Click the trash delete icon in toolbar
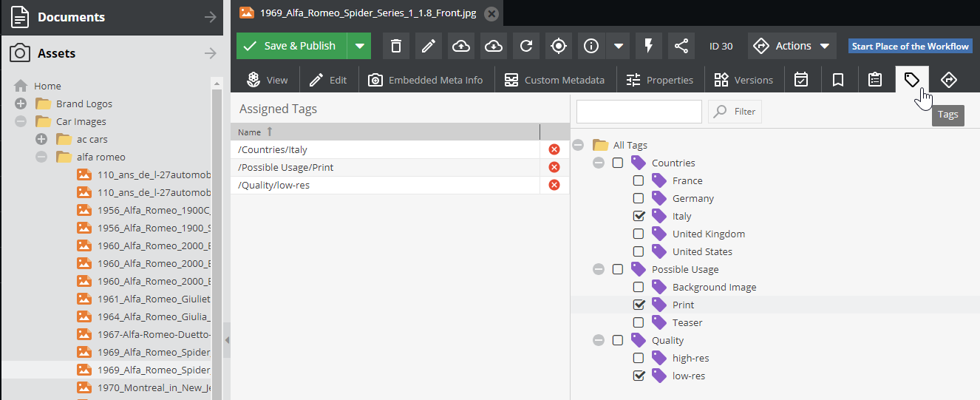980x400 pixels. click(396, 46)
